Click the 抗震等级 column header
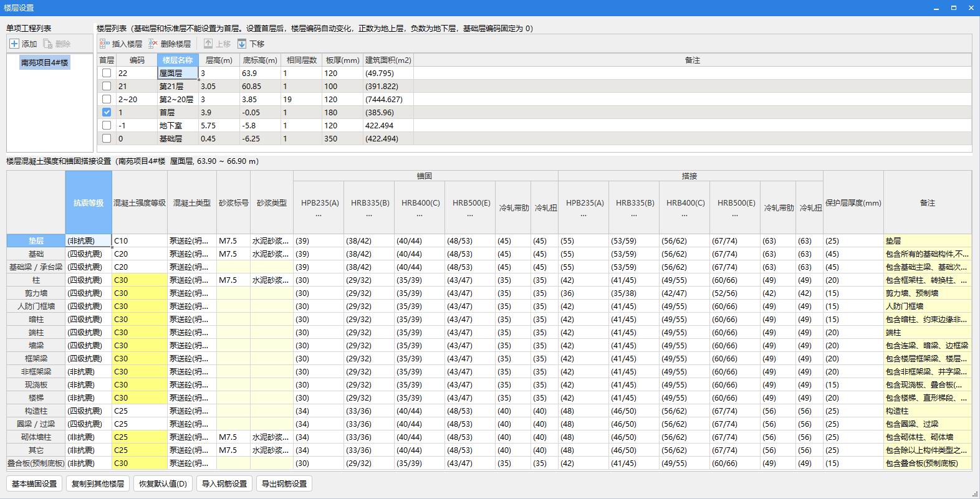Screen dimensions: 980x499 pyautogui.click(x=89, y=202)
